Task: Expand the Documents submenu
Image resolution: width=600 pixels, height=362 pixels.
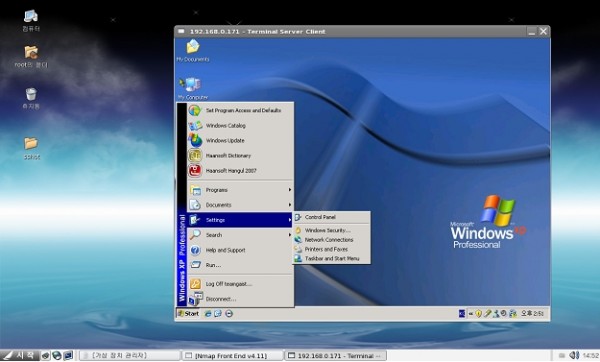Action: [240, 205]
